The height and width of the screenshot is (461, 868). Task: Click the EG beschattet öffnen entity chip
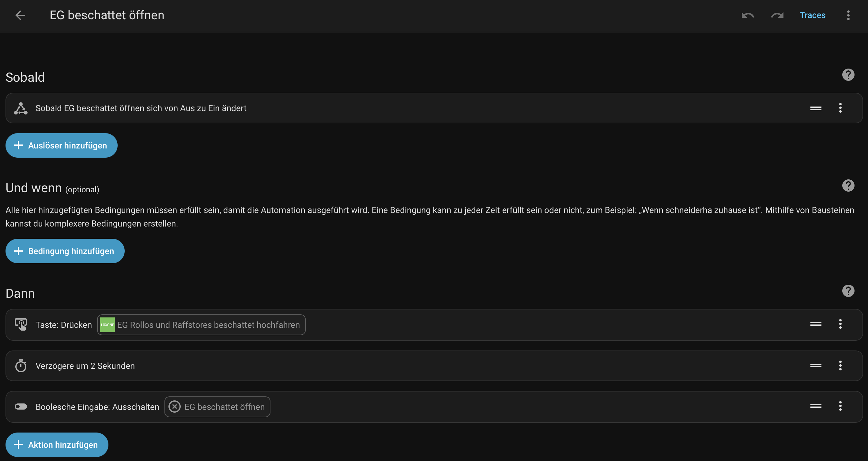[217, 407]
